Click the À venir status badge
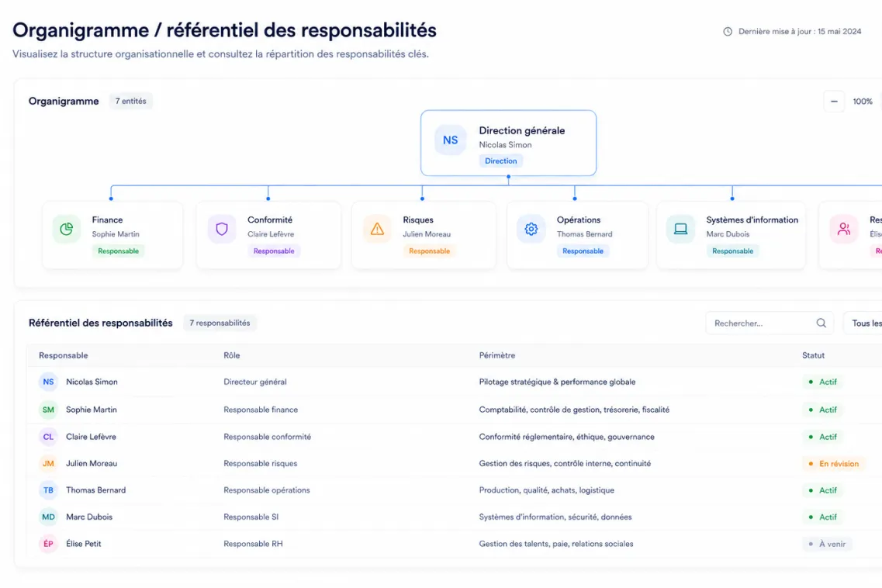 (827, 544)
